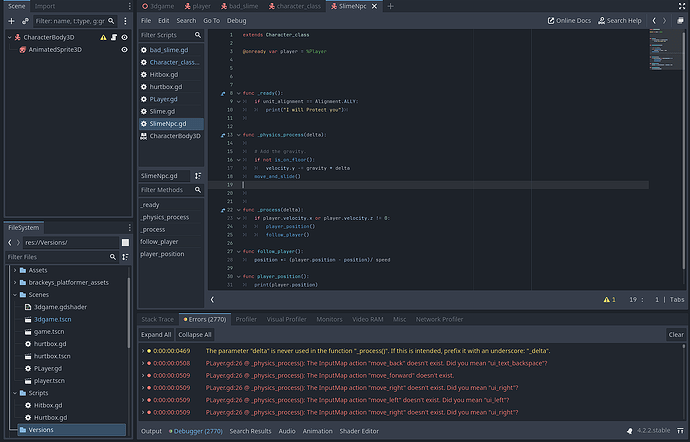Toggle alphabetical sorting of methods list
This screenshot has width=690, height=442.
[x=198, y=176]
